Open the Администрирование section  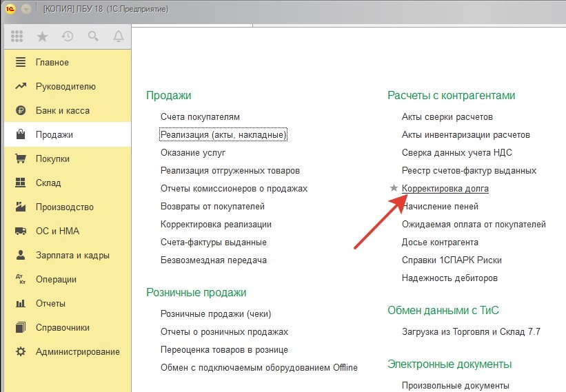[x=77, y=351]
